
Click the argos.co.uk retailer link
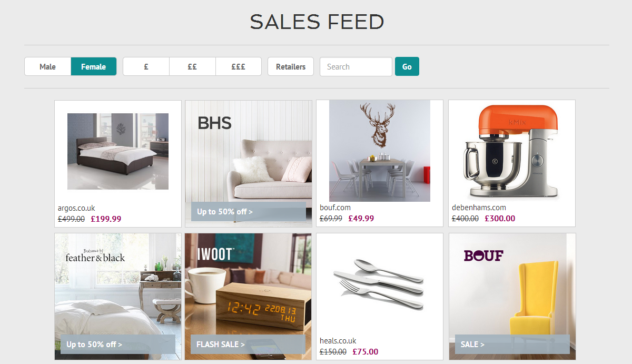(76, 208)
